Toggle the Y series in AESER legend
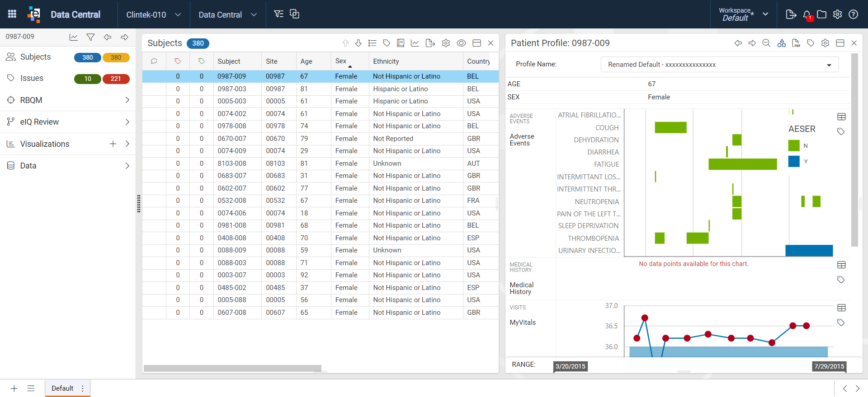 [794, 161]
